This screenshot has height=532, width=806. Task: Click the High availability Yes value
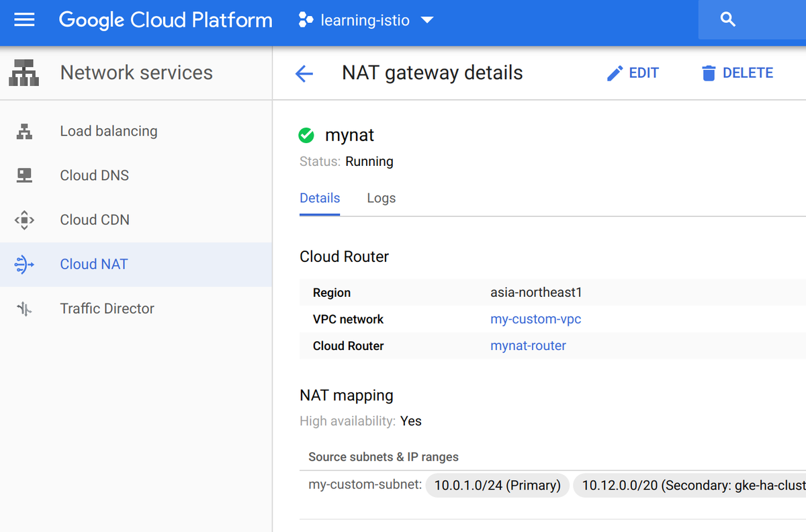click(x=411, y=421)
